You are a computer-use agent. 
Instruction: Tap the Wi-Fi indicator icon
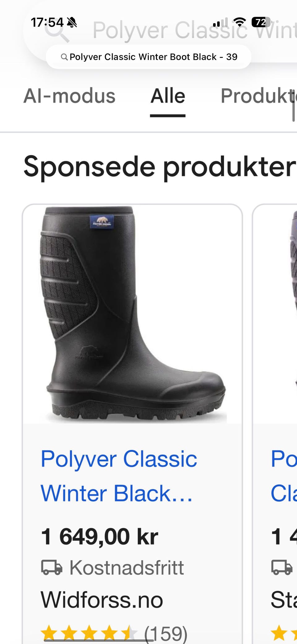click(x=239, y=22)
